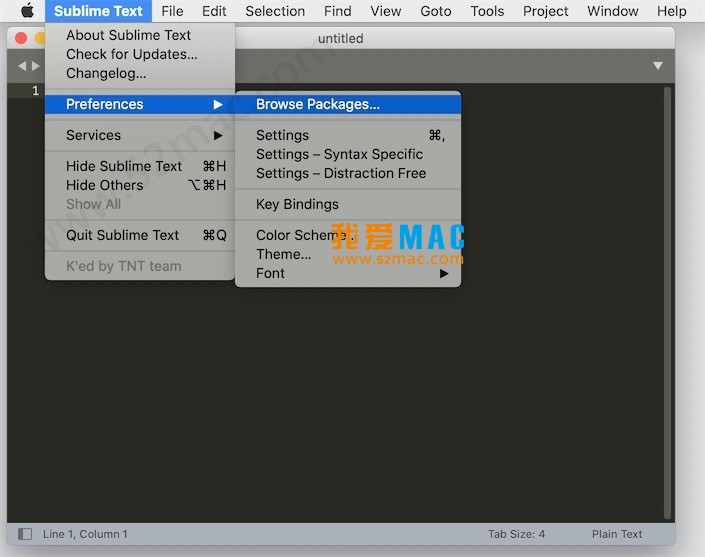
Task: Open the tab list dropdown triangle
Action: (x=658, y=66)
